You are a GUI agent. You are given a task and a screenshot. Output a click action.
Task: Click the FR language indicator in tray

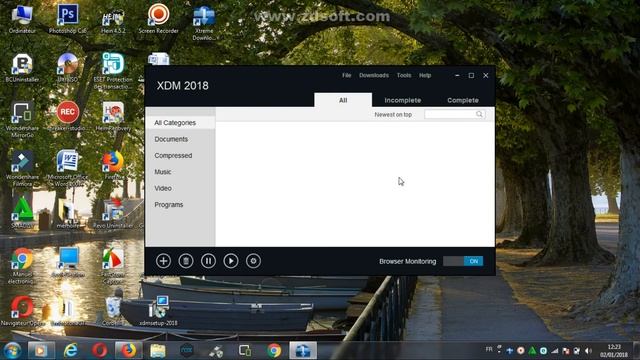(x=489, y=349)
